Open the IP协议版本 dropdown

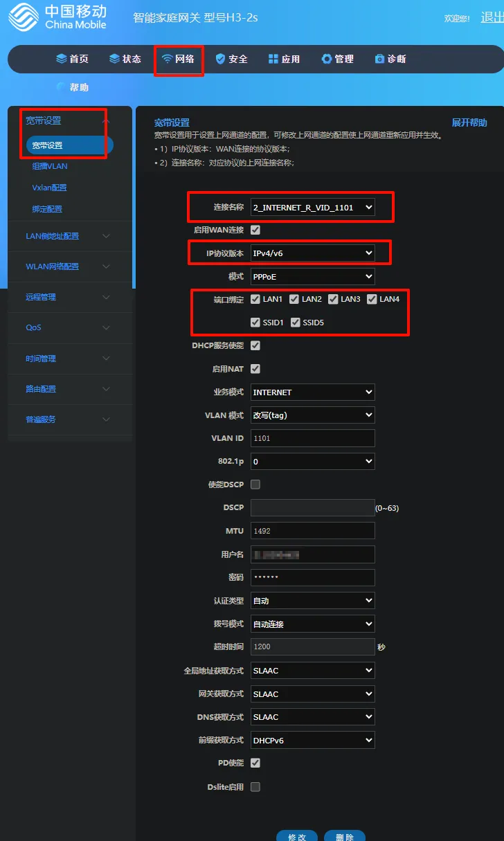point(312,253)
